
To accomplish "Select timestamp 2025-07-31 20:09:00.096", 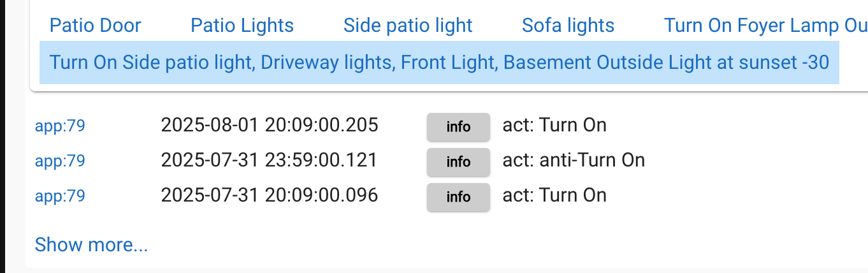I will click(x=270, y=195).
